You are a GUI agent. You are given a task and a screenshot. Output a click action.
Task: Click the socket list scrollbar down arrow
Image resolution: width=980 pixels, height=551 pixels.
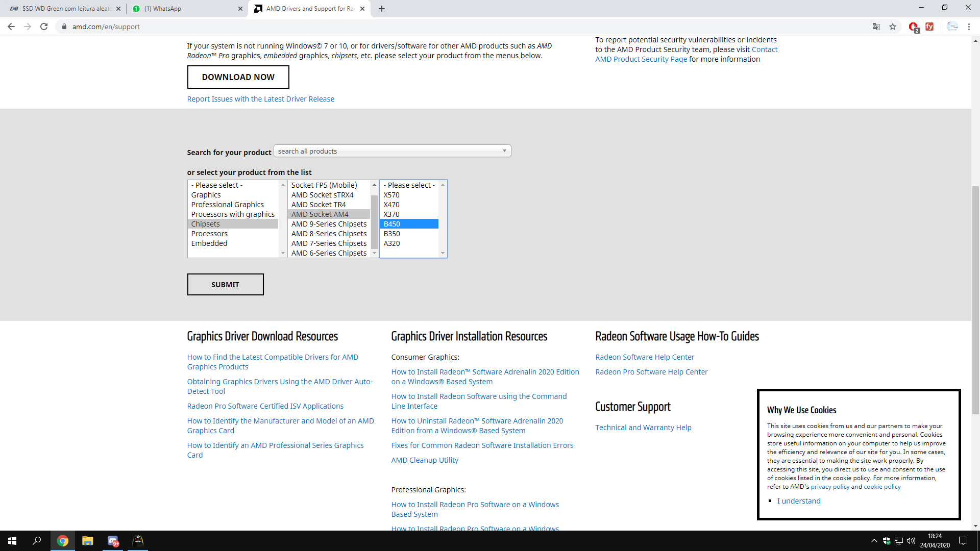374,253
